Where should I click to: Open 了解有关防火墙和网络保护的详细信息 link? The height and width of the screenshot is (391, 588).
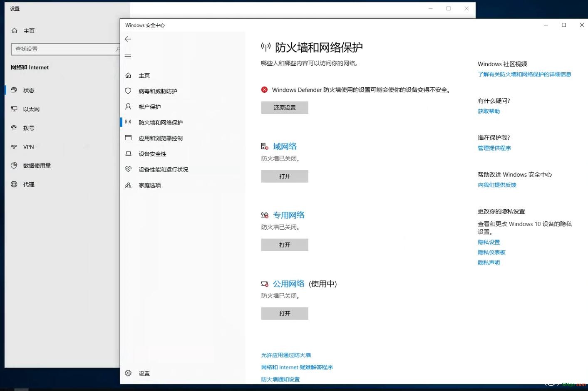524,74
